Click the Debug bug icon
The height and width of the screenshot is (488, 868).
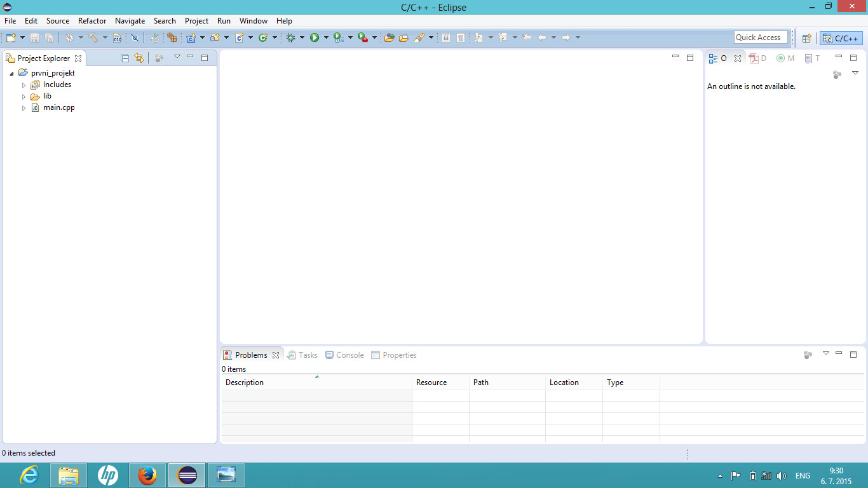point(291,38)
